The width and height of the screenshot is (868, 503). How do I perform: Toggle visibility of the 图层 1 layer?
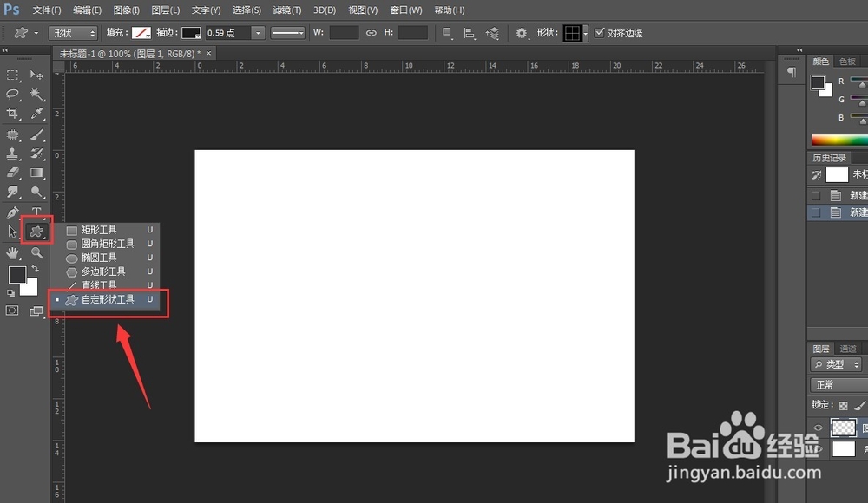tap(818, 428)
